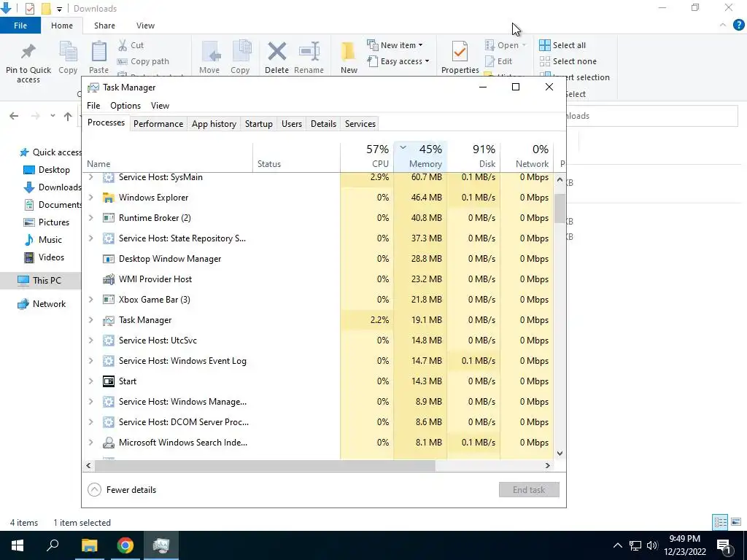This screenshot has height=560, width=747.
Task: Open the Recent locations dropdown arrow in Explorer
Action: tap(53, 116)
